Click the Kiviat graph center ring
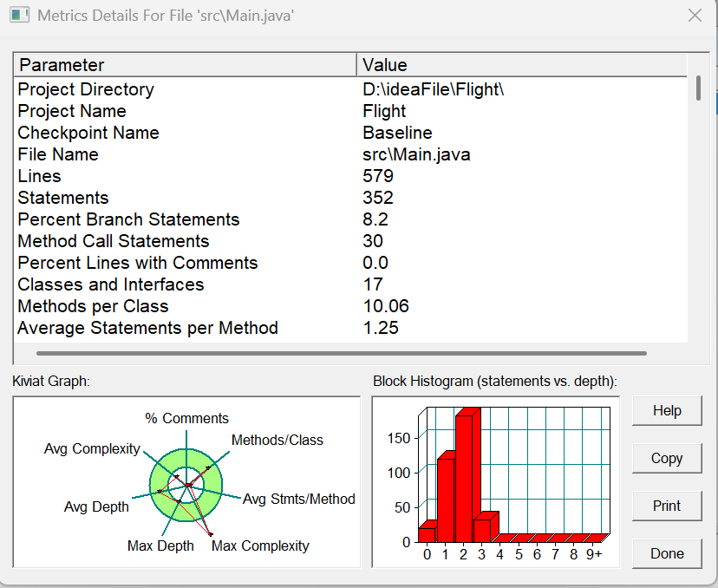Image resolution: width=718 pixels, height=588 pixels. tap(186, 485)
